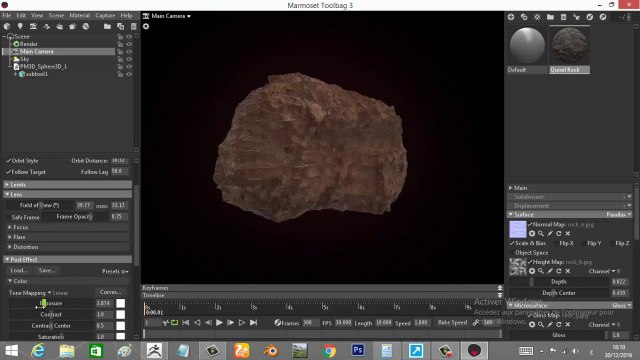Reload the Normal Map texture
The image size is (640, 360).
(559, 233)
